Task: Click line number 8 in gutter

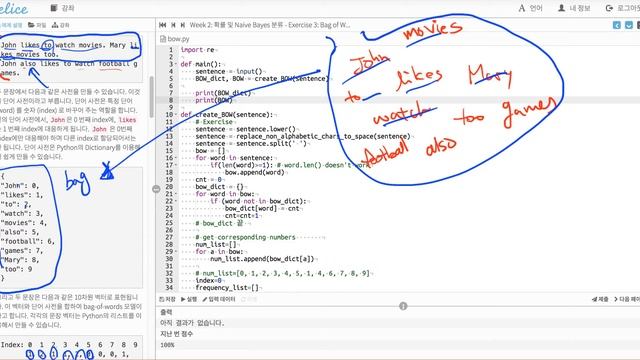Action: point(171,100)
